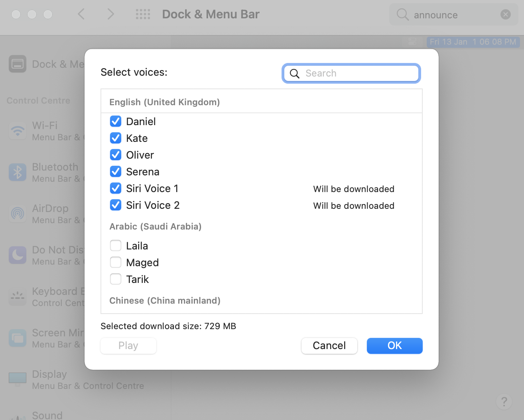Screen dimensions: 524x420
Task: Click the 'Chinese (China mainland)' group header
Action: point(165,300)
